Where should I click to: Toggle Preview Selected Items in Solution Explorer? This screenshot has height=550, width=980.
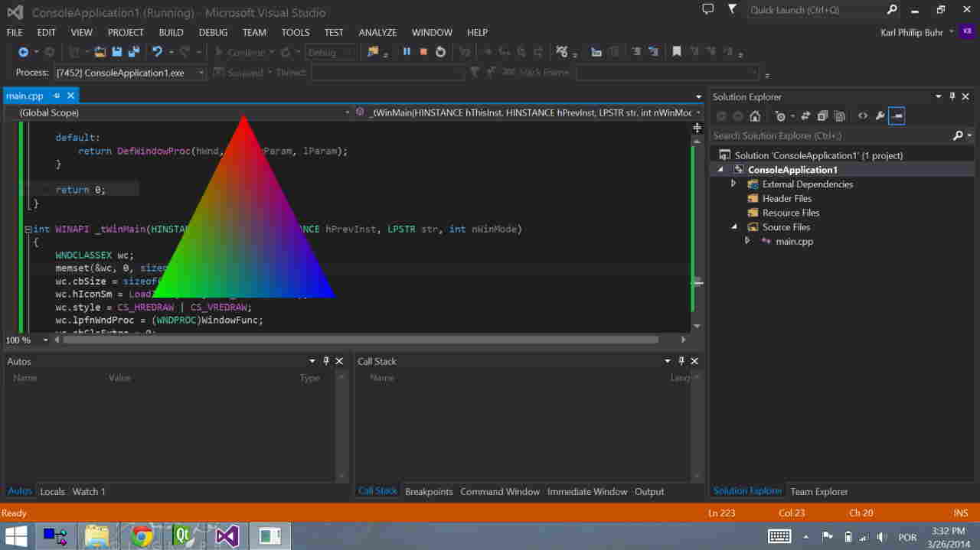[x=897, y=116]
